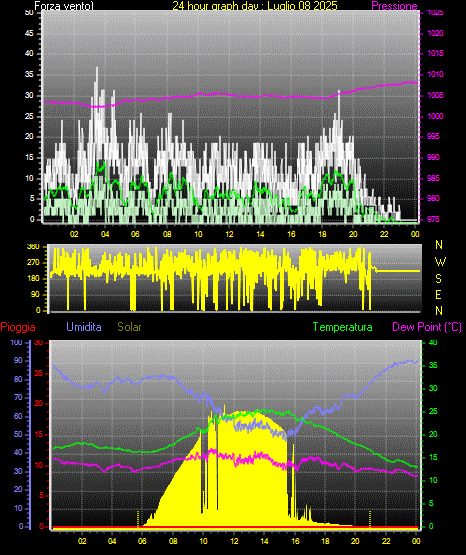Click the W wind direction label
466x555 pixels.
pyautogui.click(x=440, y=262)
